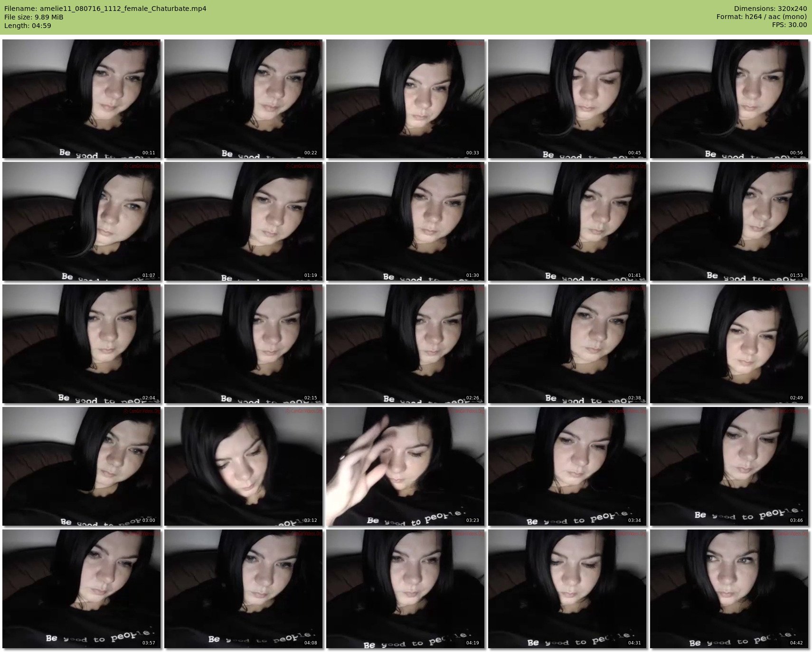Open the frame stamped 01:53
Image resolution: width=812 pixels, height=652 pixels.
coord(729,221)
